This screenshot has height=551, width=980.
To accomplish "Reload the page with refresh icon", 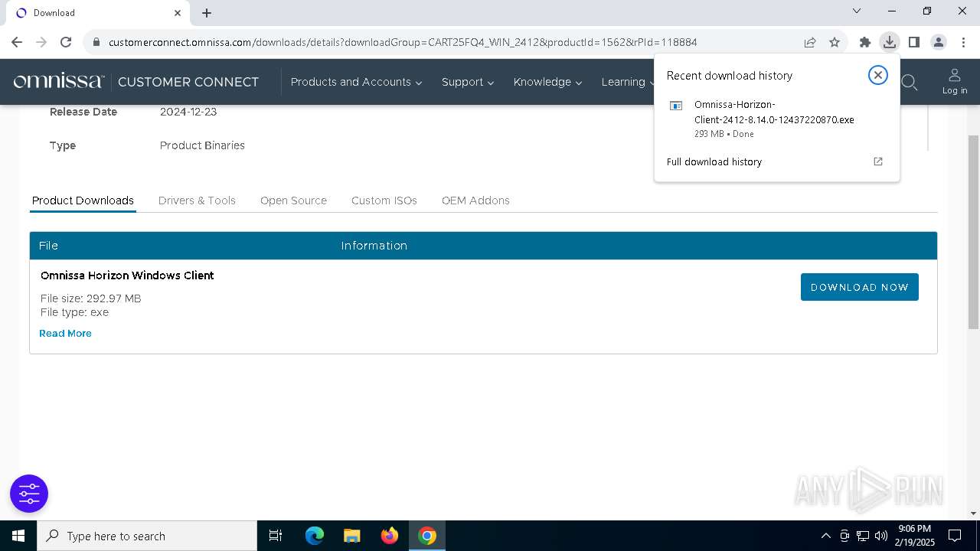I will pos(66,42).
